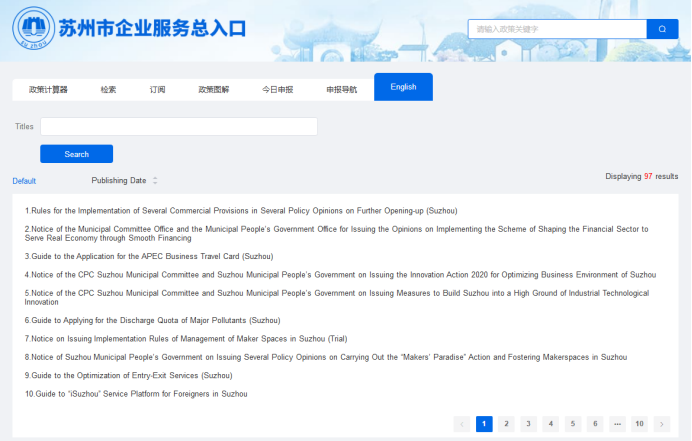Select the 申报导航 tab

tap(341, 90)
